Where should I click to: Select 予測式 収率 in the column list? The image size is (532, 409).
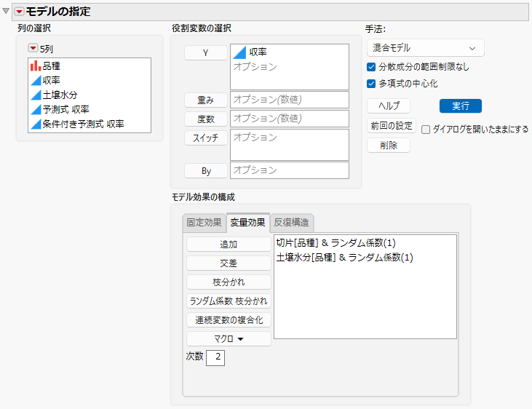click(65, 109)
